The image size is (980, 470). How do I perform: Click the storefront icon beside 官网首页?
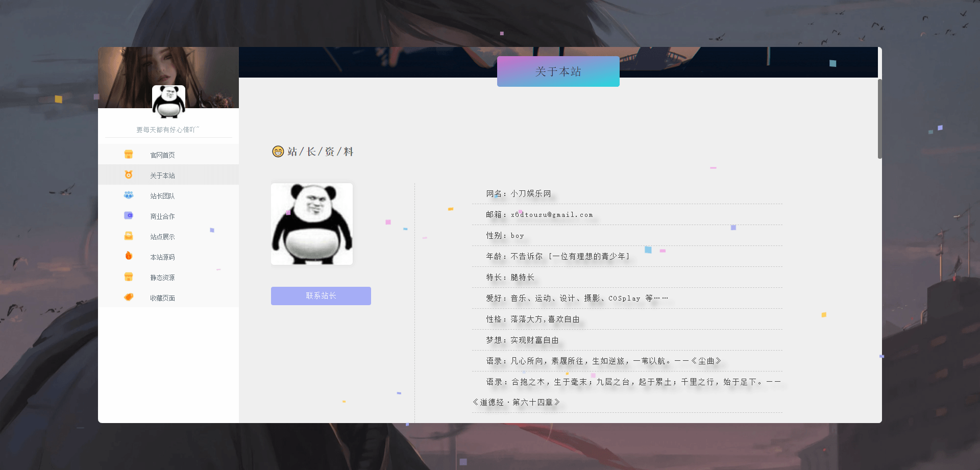129,154
